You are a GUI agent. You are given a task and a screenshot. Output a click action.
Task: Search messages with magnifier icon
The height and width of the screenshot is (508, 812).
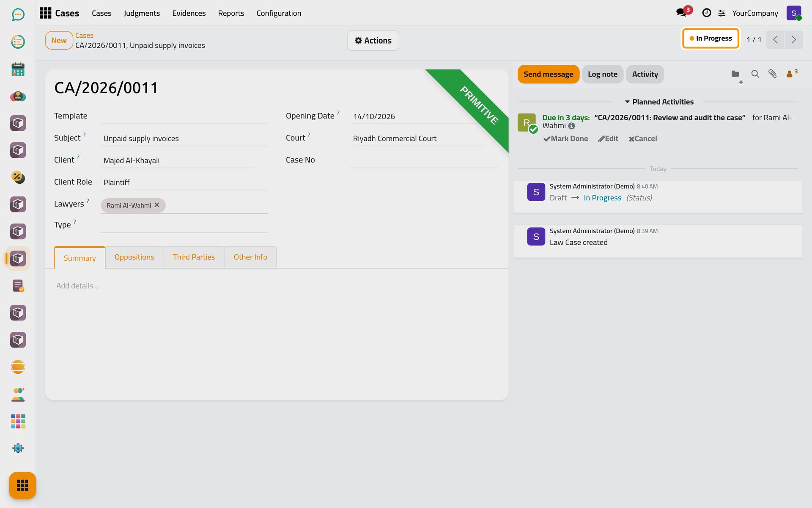755,74
